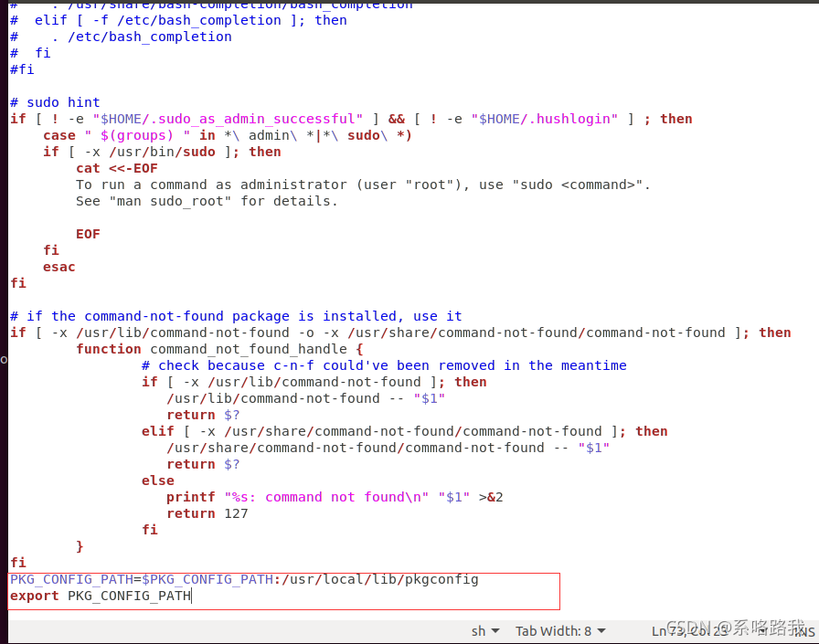Click 'if [ -x /usr/bin/sudo ]; then' line

pos(162,152)
